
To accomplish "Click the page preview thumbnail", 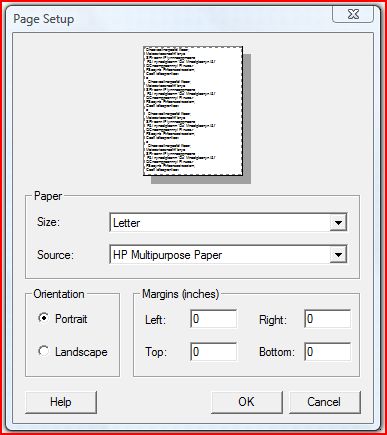I will (193, 111).
